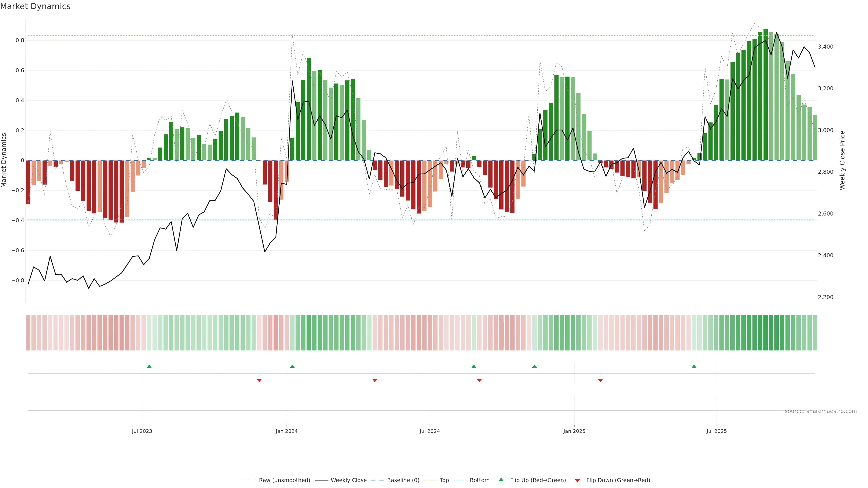
Task: Toggle the Weekly Close legend entry
Action: point(348,480)
